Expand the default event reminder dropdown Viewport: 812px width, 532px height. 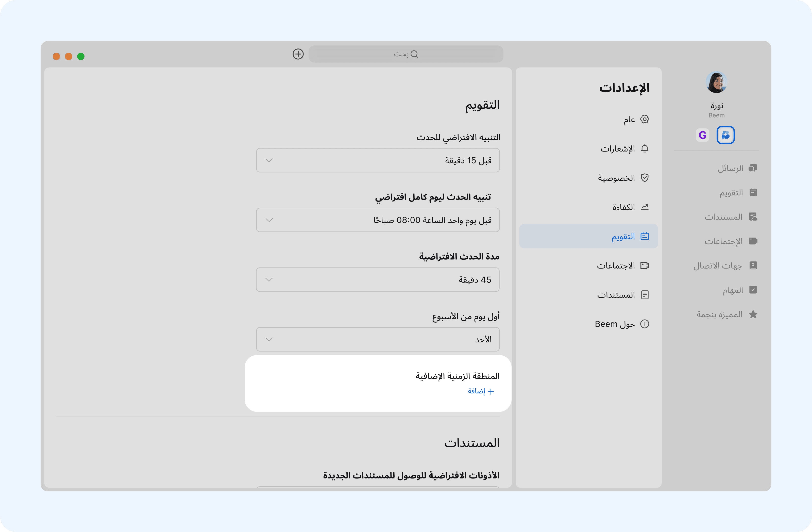point(378,160)
